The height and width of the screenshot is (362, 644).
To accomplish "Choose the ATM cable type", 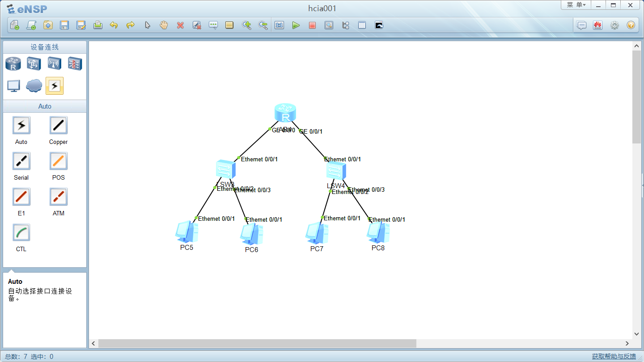I will [x=58, y=197].
